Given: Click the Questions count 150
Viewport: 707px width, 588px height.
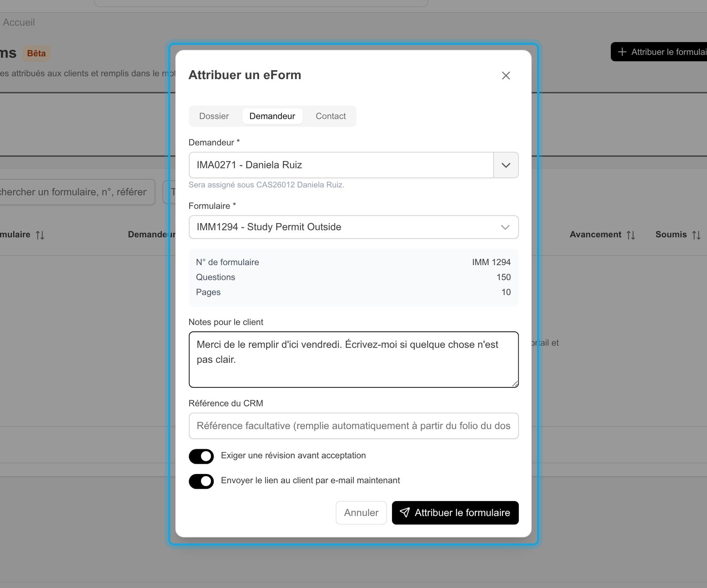Looking at the screenshot, I should pos(503,277).
